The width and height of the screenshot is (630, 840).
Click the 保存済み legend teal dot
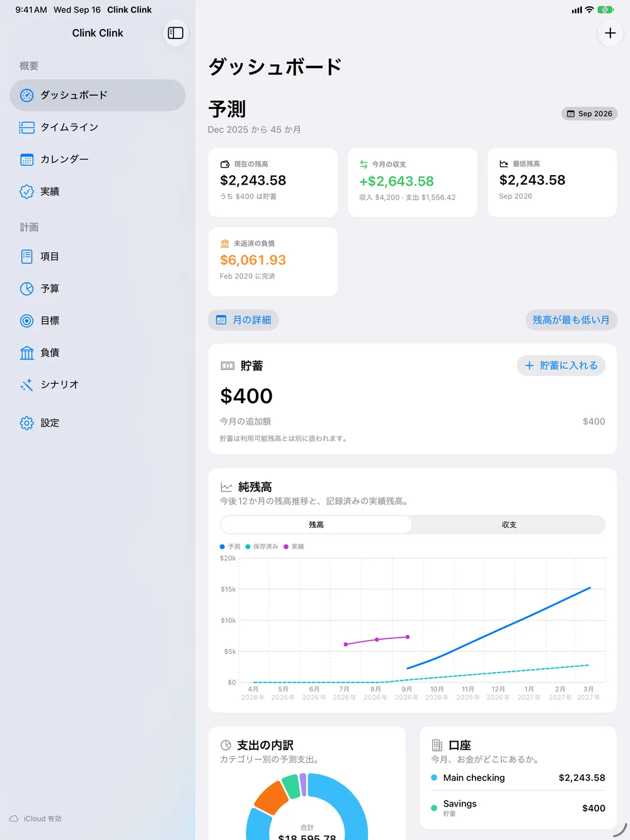coord(248,547)
